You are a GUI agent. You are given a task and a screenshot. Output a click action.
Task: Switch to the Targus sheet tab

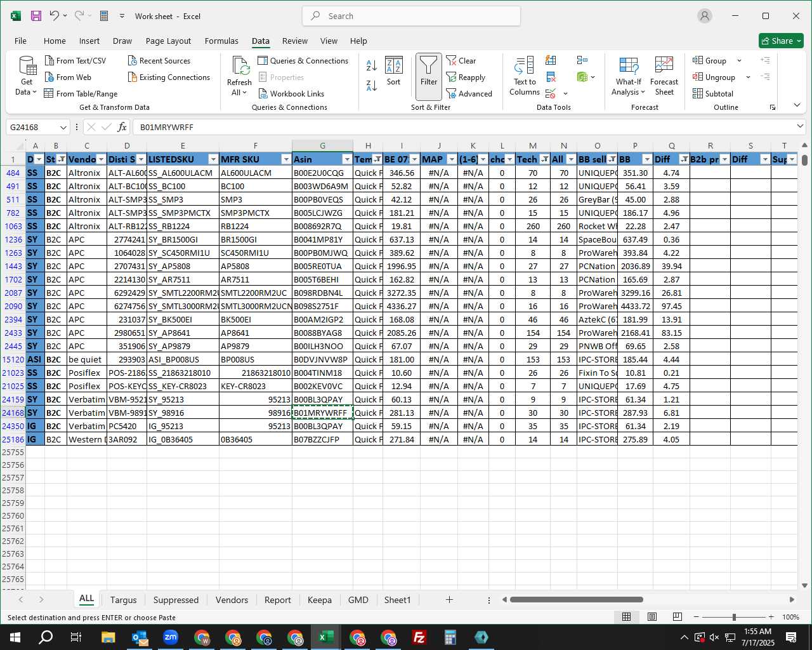[x=123, y=600]
